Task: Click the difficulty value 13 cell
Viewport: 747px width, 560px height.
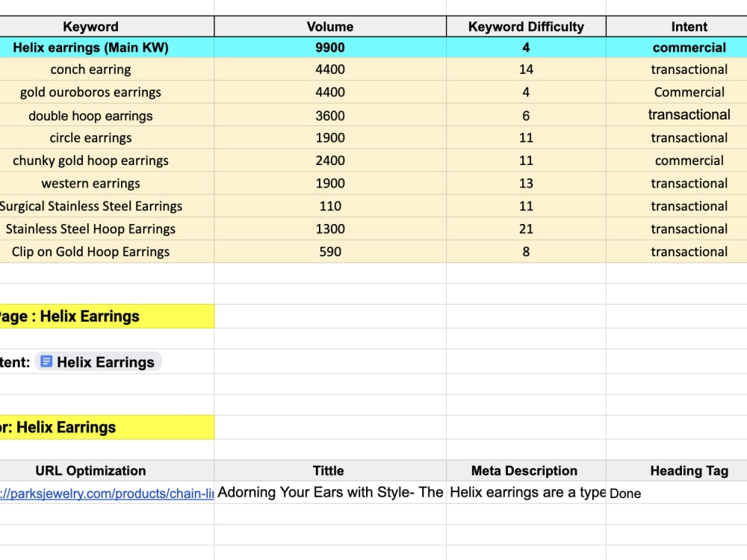Action: [526, 184]
